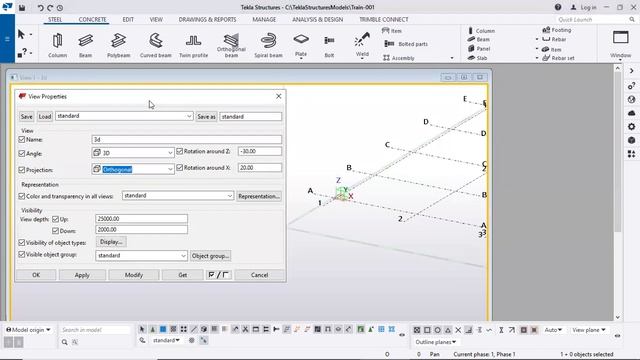
Task: Click OK in View Properties
Action: tap(36, 275)
